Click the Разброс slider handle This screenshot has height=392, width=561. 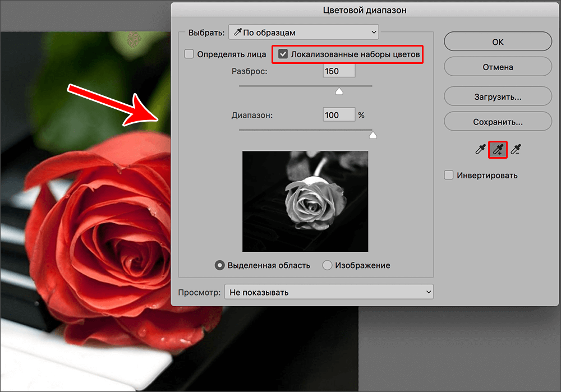(x=339, y=91)
